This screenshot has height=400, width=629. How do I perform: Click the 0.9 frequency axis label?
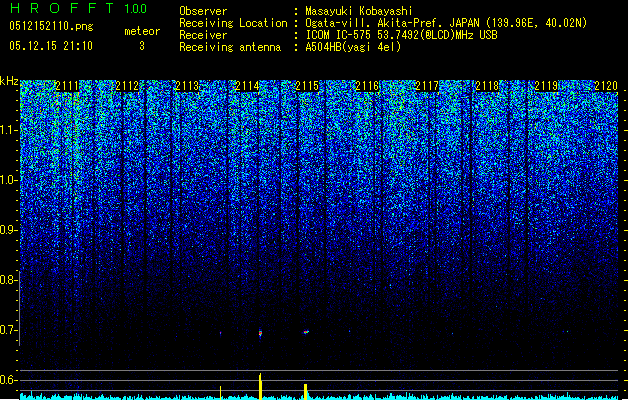pos(9,230)
